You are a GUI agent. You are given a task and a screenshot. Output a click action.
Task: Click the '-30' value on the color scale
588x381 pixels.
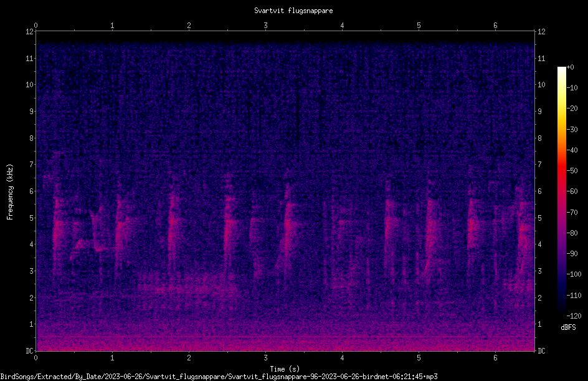[572, 130]
